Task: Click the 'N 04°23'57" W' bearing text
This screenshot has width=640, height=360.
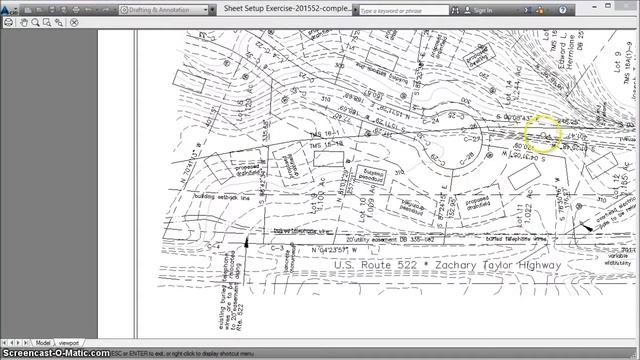Action: pyautogui.click(x=334, y=250)
